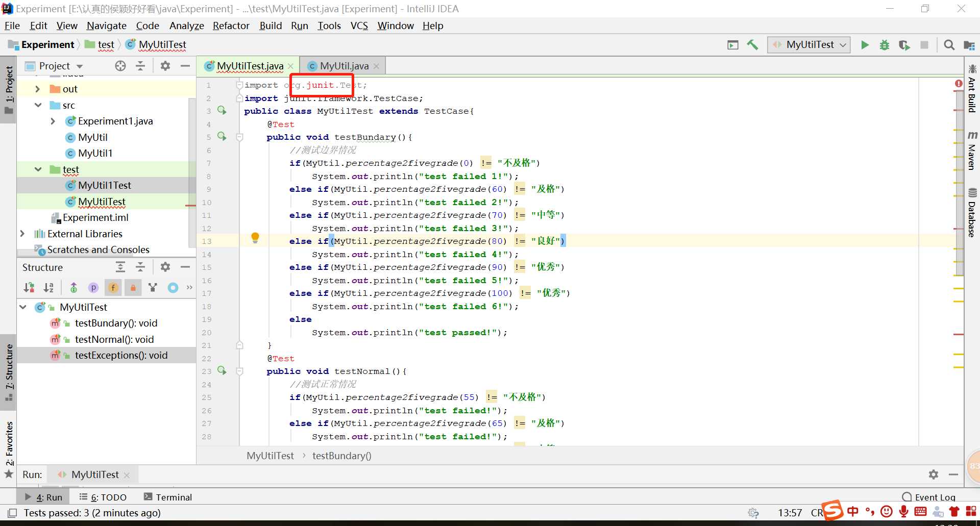The image size is (980, 526).
Task: Show more Structure toolbar options chevron
Action: [189, 288]
